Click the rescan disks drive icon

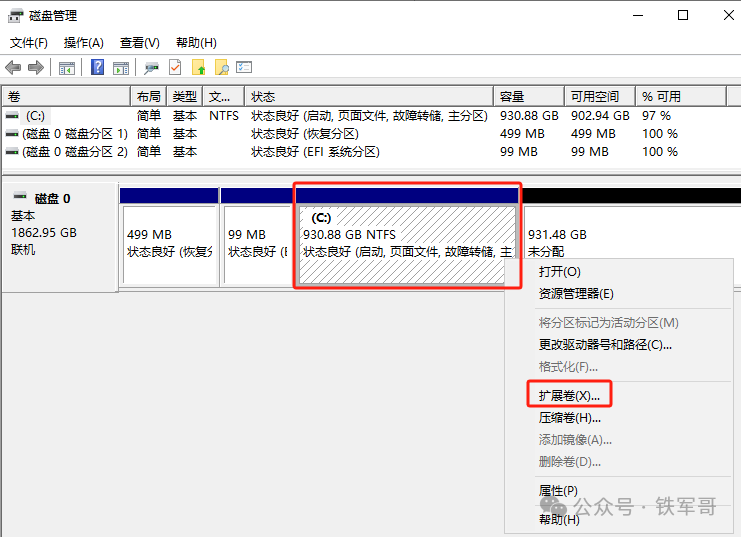coord(151,68)
